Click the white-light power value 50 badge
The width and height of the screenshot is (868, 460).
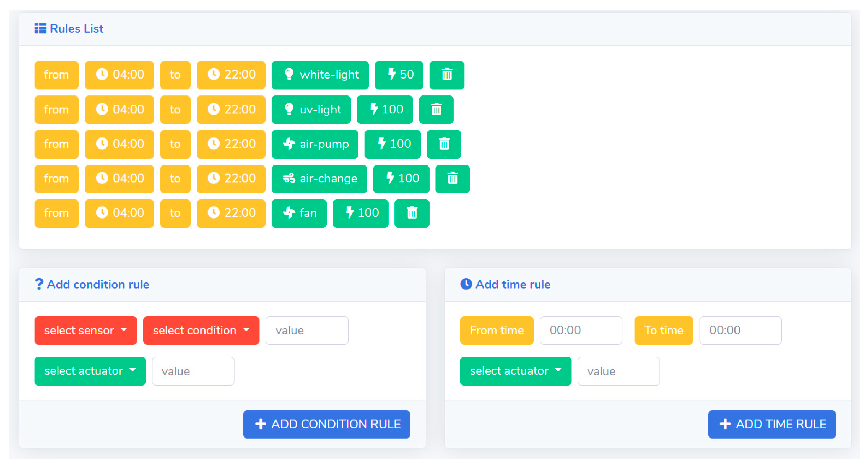click(399, 75)
